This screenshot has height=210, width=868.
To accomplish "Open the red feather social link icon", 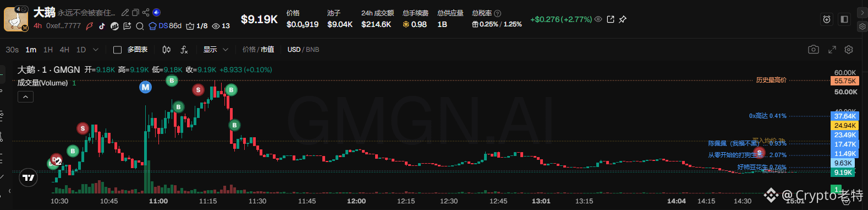I will coord(90,26).
